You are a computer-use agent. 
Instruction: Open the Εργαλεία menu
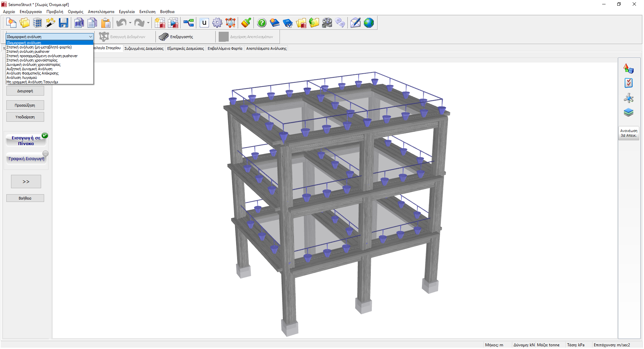pyautogui.click(x=127, y=12)
